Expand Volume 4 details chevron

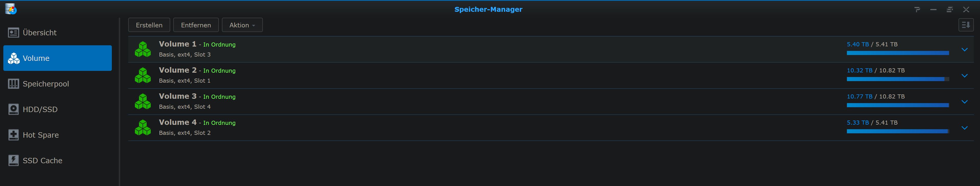pos(964,128)
